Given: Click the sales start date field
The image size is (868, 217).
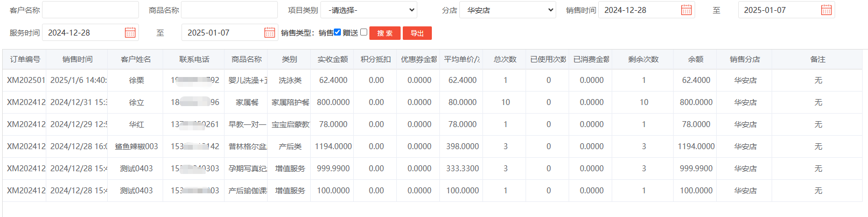Looking at the screenshot, I should (647, 10).
